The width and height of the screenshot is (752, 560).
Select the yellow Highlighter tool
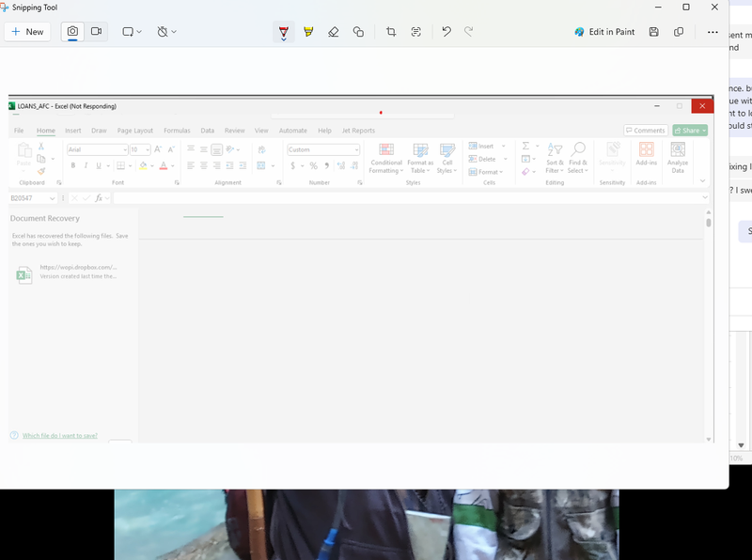(x=308, y=32)
